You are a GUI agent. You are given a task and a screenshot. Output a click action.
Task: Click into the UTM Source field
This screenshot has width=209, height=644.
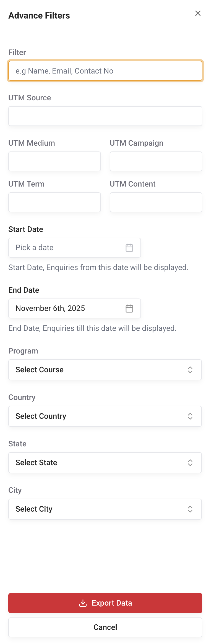click(x=105, y=116)
